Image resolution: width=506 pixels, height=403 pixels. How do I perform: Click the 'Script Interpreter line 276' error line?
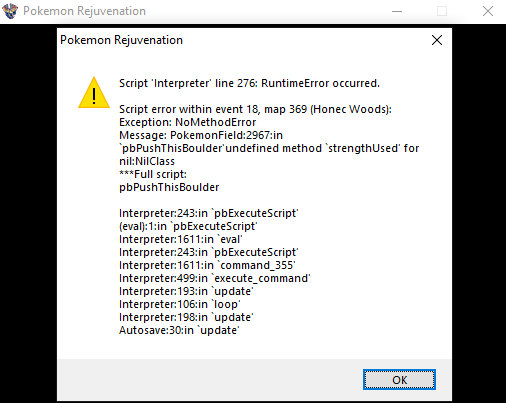coord(249,83)
